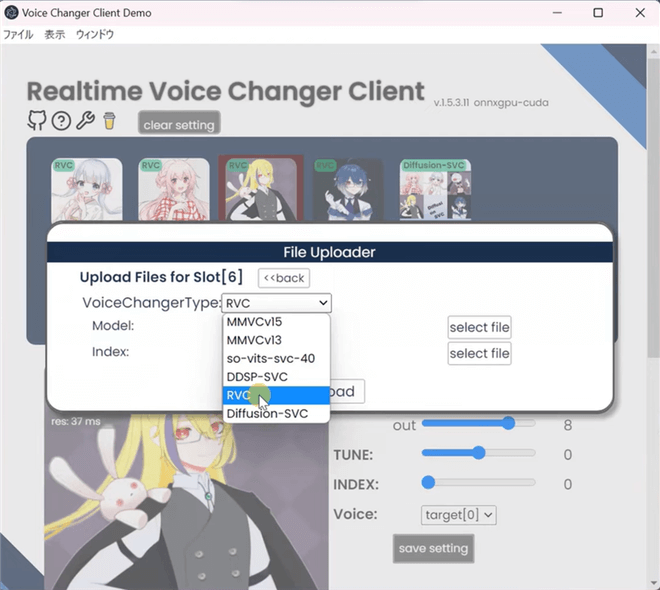This screenshot has height=590, width=660.
Task: Choose DDSP-SVC voice changer type
Action: (276, 377)
